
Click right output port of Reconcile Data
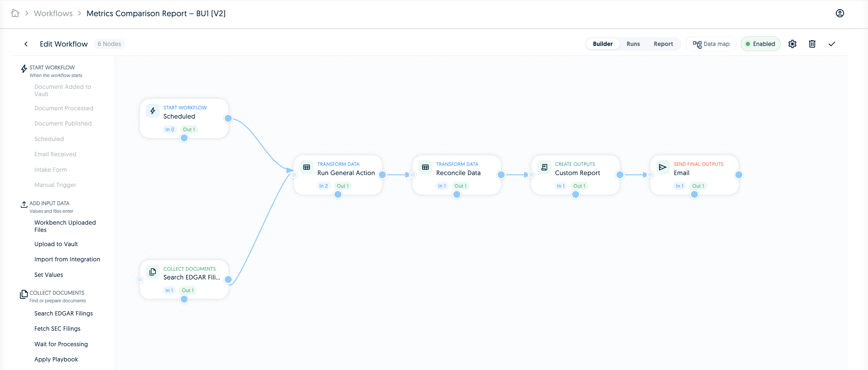501,175
